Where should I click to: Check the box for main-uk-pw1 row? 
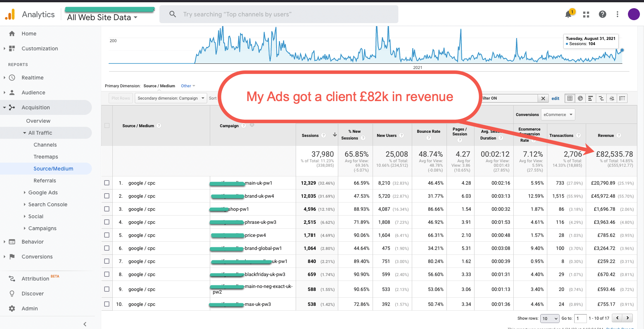pyautogui.click(x=107, y=183)
